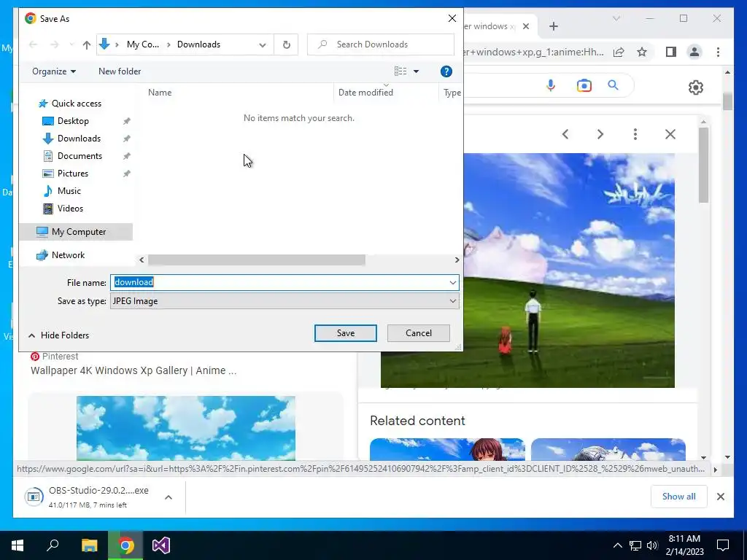
Task: Open Downloads in the navigation pane
Action: [79, 139]
